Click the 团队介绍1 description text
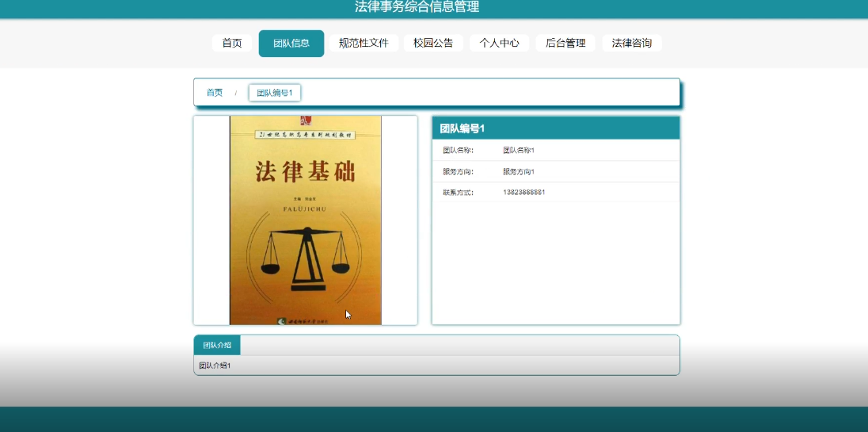The image size is (868, 432). (215, 365)
